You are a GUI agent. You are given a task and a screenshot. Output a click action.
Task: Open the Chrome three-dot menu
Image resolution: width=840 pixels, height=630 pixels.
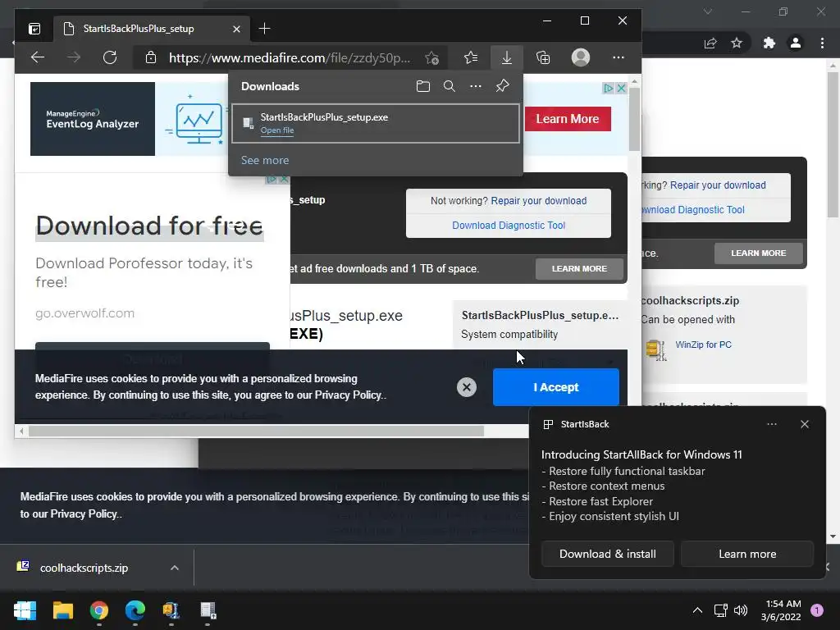(x=822, y=43)
